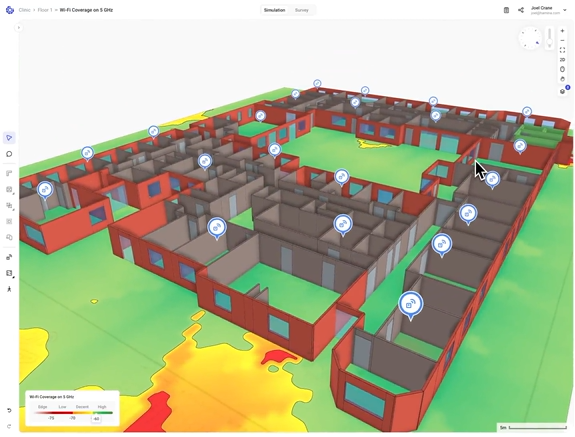Click the compass rotation dial
575x437 pixels.
(530, 38)
